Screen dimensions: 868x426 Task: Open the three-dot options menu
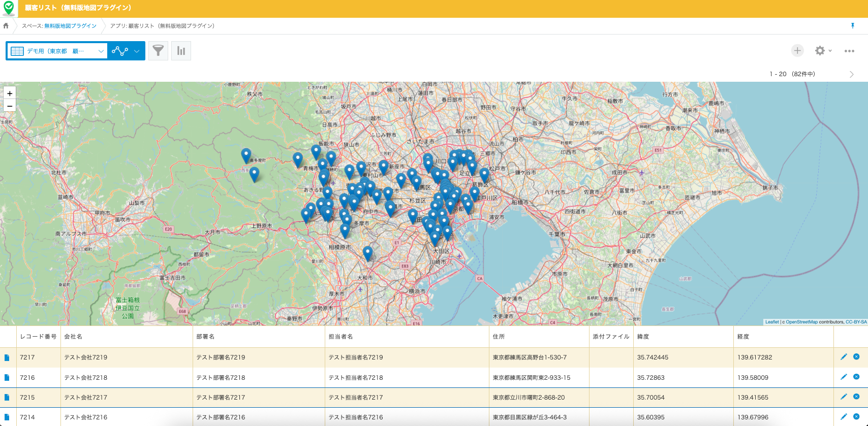coord(849,51)
